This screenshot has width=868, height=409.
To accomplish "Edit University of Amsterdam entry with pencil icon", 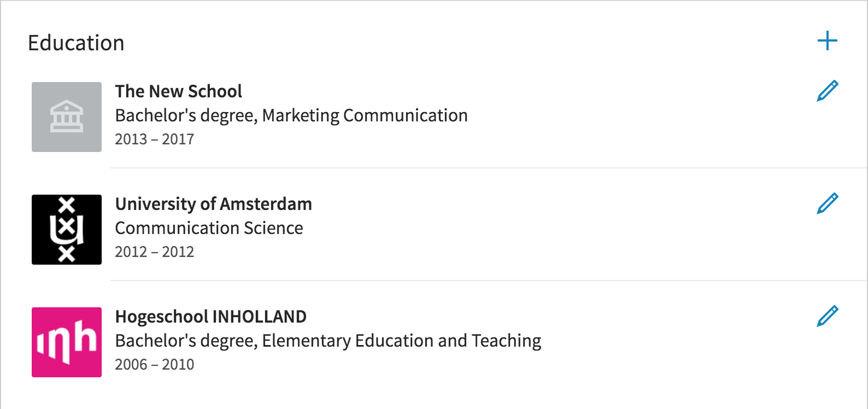I will coord(828,203).
